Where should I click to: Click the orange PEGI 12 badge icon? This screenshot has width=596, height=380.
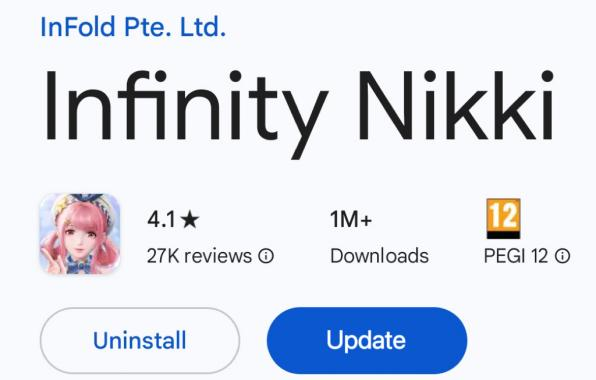click(x=503, y=218)
